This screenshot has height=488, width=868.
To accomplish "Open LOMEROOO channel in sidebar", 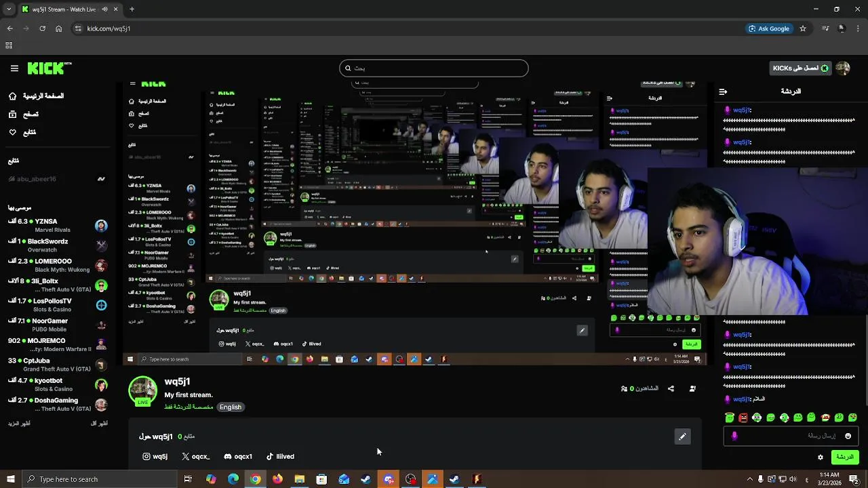I will [x=58, y=265].
